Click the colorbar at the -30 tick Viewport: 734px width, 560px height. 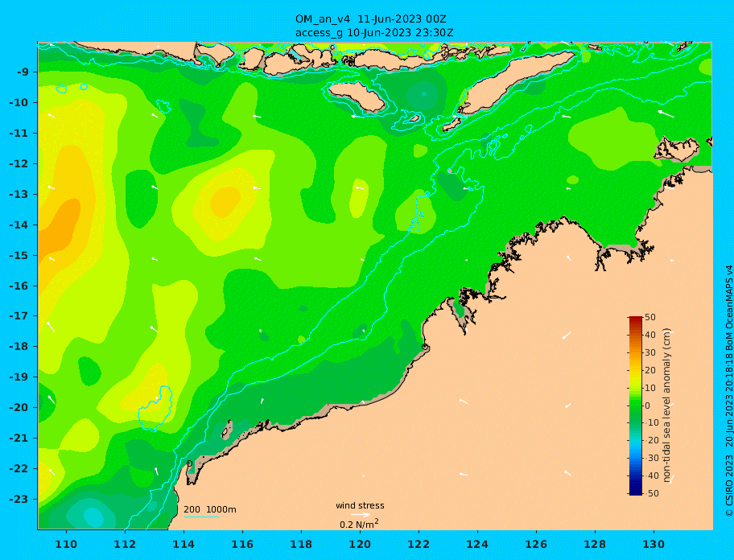point(635,458)
